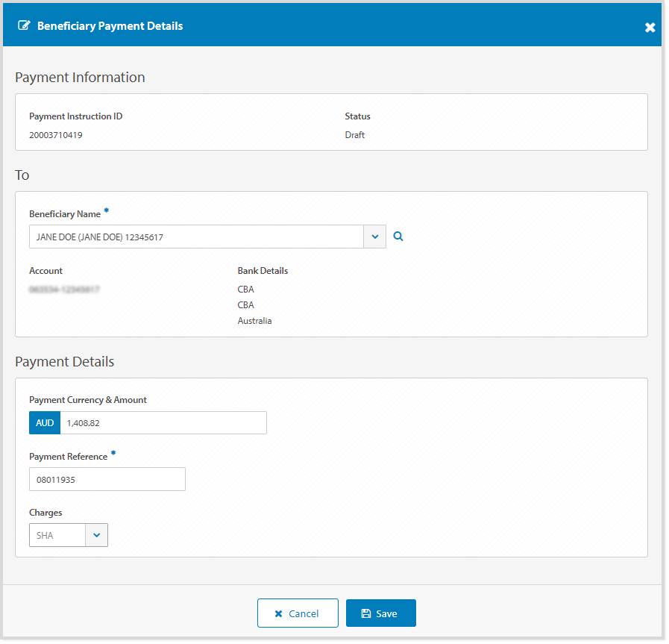Click the floppy disk icon on the Save button
The height and width of the screenshot is (644, 669).
(367, 612)
